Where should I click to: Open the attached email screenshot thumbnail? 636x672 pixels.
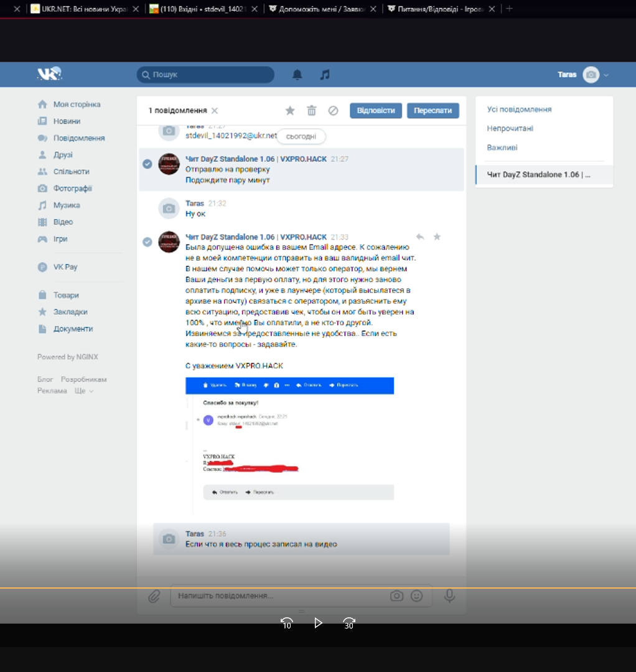(290, 446)
